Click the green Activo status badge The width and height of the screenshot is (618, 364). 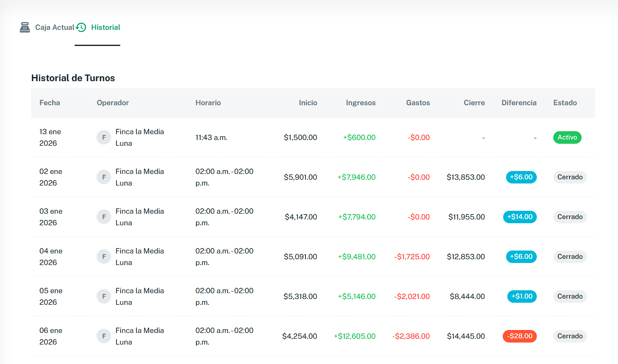[x=567, y=137]
